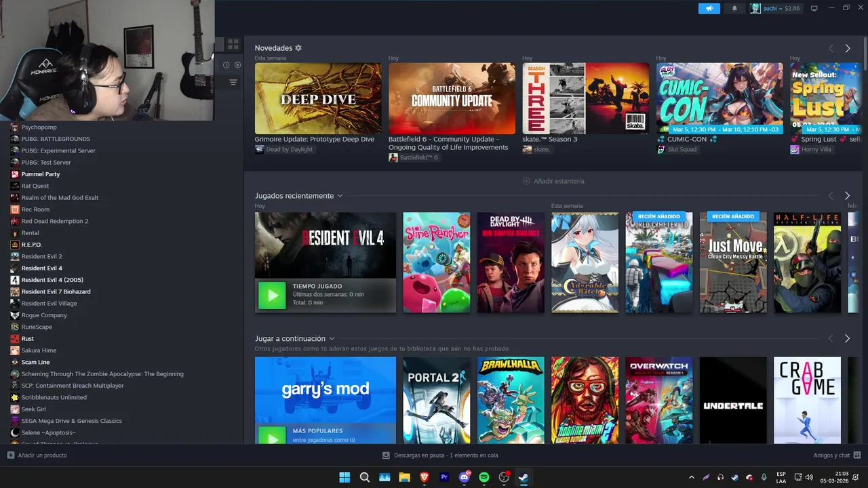The width and height of the screenshot is (868, 488).
Task: Sort library by recent activity clock icon
Action: point(226,65)
